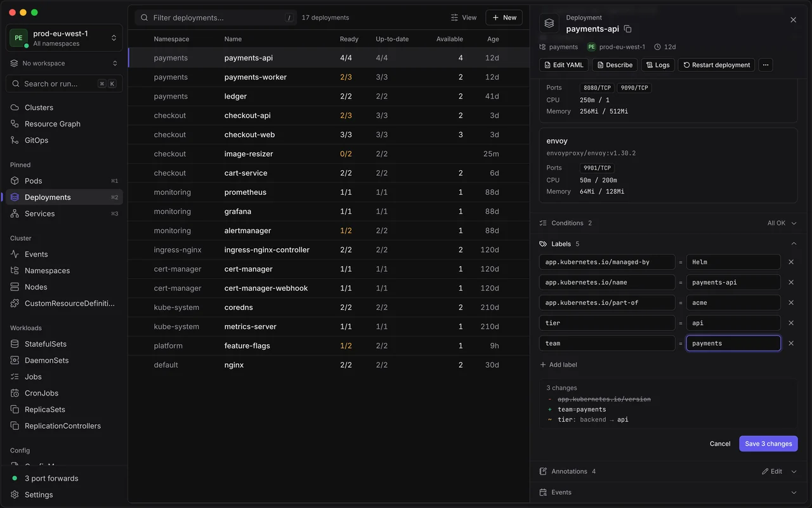The width and height of the screenshot is (812, 508).
Task: Open CustomResourceDefinitions in sidebar
Action: 63,304
